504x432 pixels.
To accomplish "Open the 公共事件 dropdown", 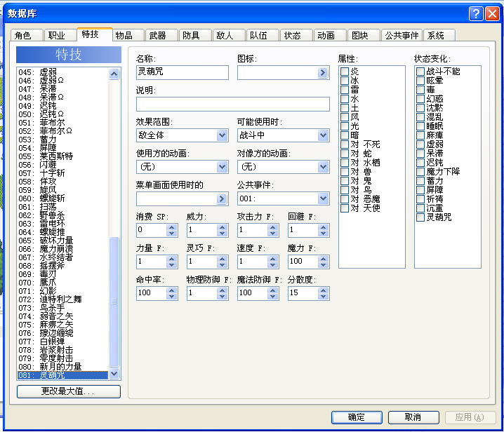I will click(x=323, y=198).
